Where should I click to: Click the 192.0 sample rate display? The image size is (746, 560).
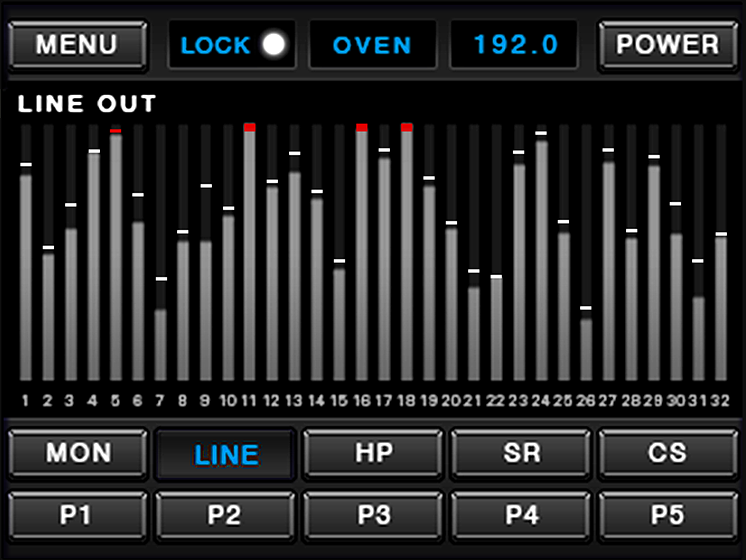point(513,45)
